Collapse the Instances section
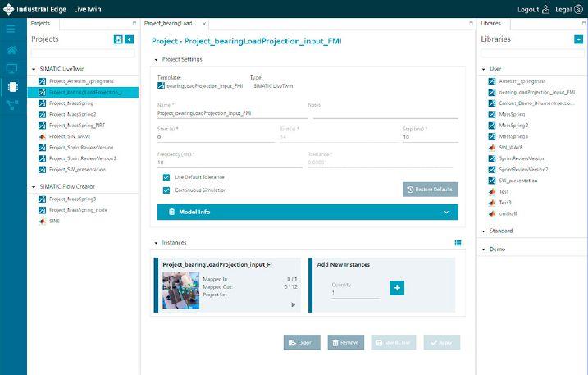 click(x=156, y=243)
